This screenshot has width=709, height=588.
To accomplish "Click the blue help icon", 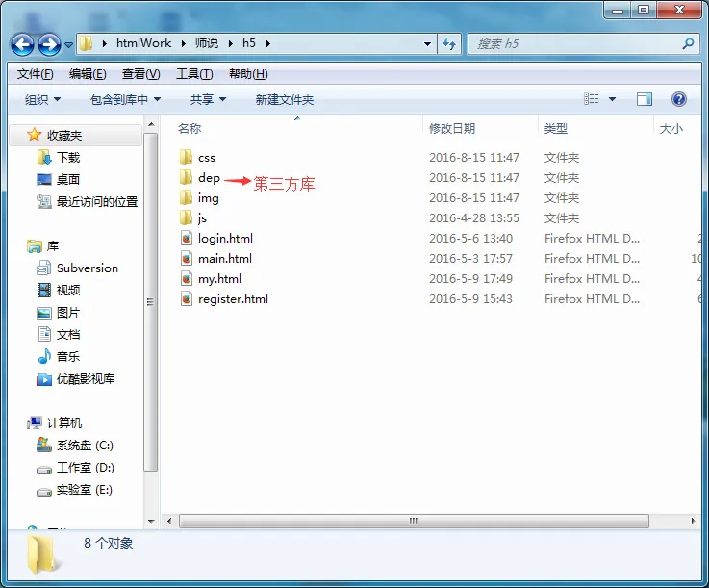I will (679, 99).
